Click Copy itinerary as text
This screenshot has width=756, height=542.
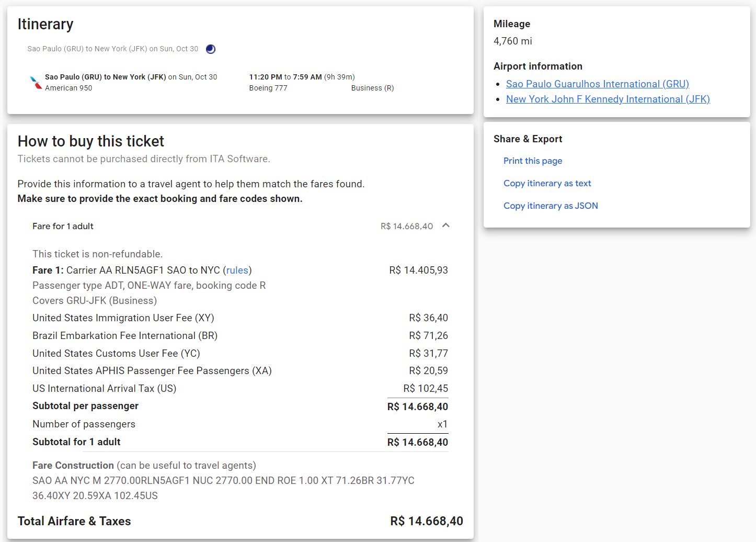click(x=547, y=184)
